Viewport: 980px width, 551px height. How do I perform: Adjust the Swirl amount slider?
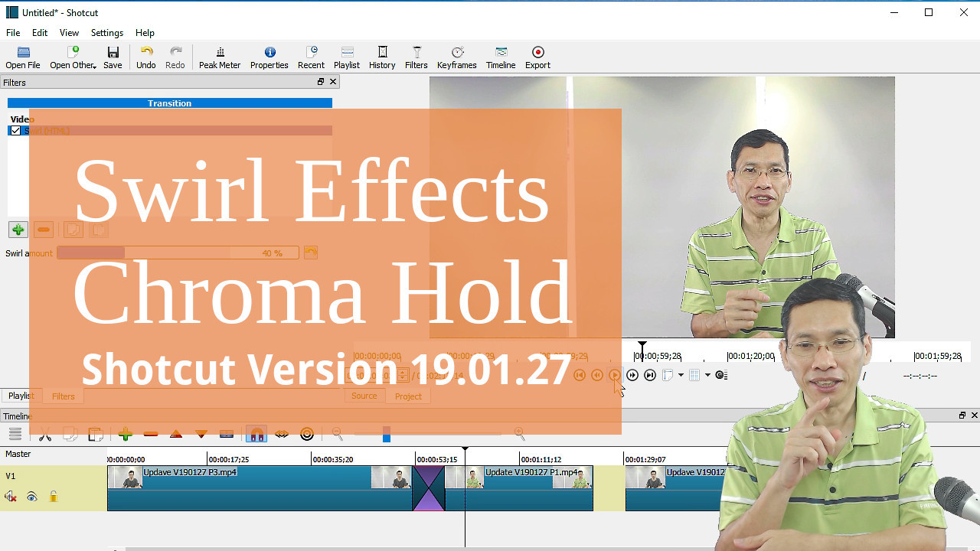point(178,253)
